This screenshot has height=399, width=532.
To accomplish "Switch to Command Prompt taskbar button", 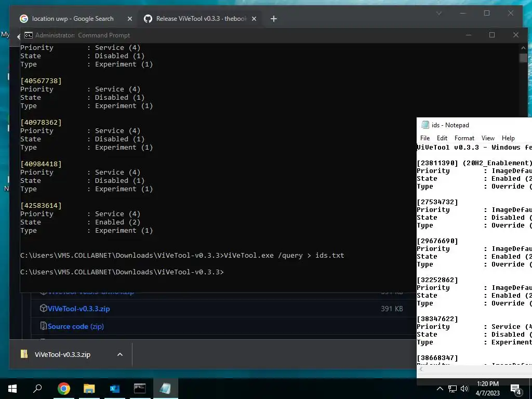I will click(140, 389).
